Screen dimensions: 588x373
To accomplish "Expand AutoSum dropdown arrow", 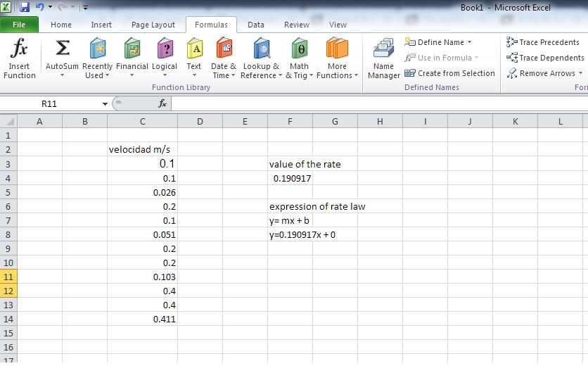I will (x=63, y=75).
